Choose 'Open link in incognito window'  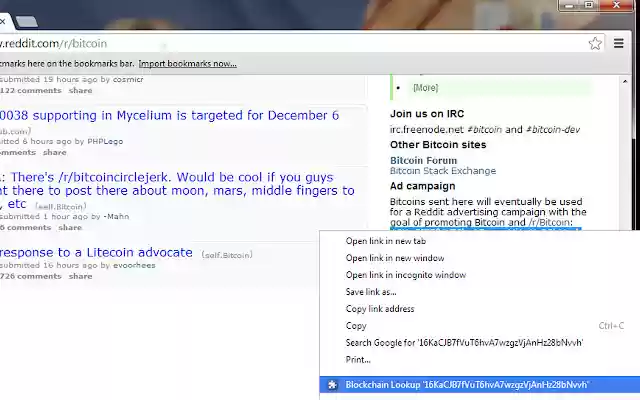(x=406, y=275)
